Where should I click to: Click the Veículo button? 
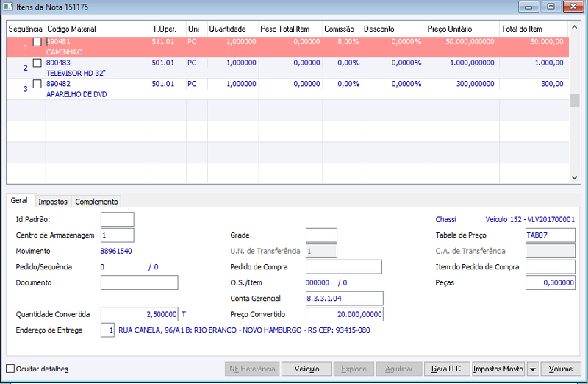point(306,369)
